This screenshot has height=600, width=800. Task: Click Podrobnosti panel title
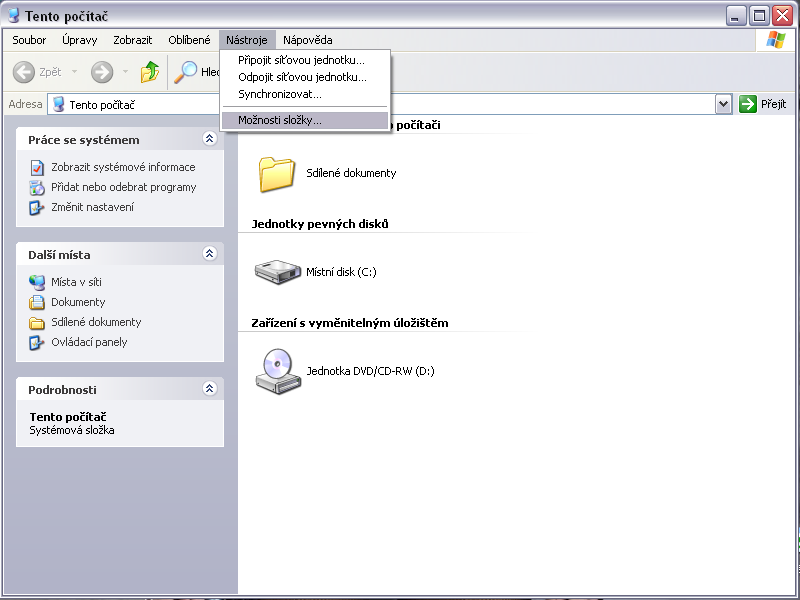(62, 390)
